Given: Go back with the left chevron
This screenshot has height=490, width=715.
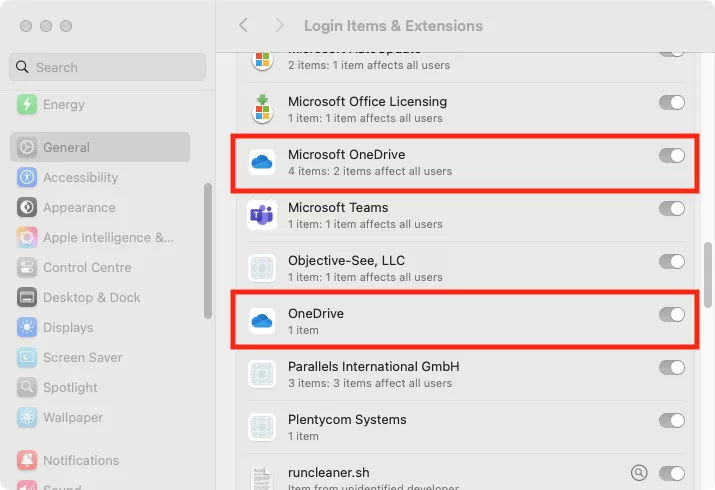Looking at the screenshot, I should click(243, 25).
